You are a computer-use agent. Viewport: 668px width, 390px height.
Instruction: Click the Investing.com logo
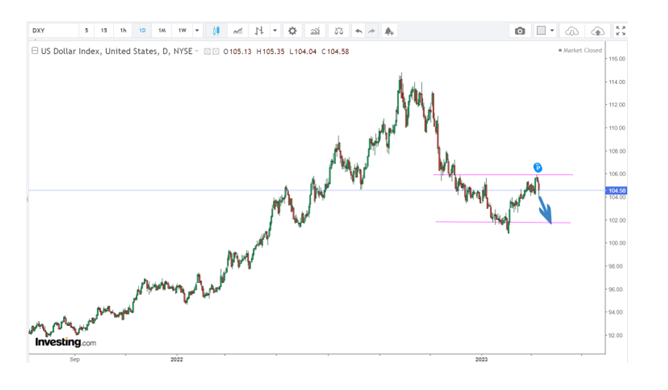click(66, 342)
